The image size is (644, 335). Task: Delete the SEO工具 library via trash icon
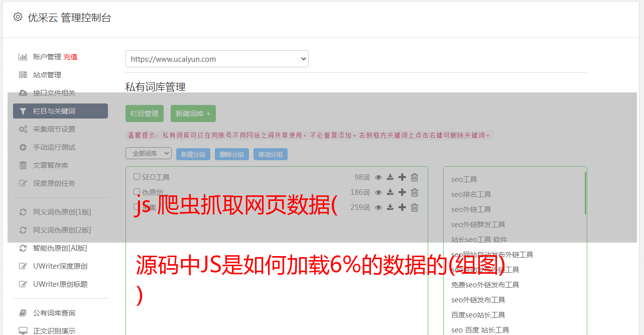tap(415, 177)
